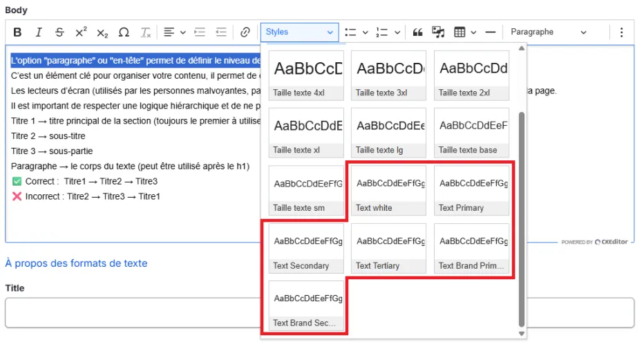
Task: Insert a bulleted list
Action: [350, 32]
